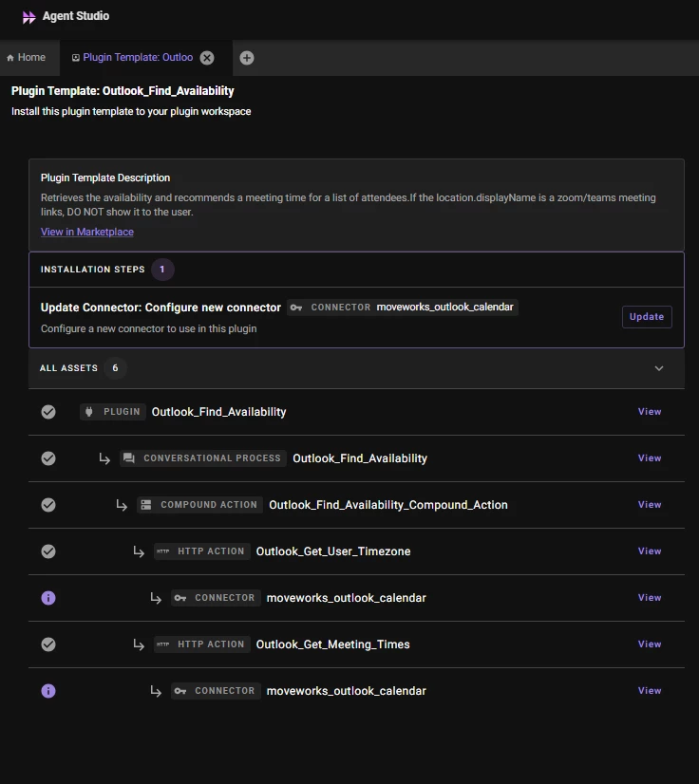This screenshot has height=784, width=699.
Task: Click child arrow before Outlook_Get_Meeting_Times HTTP action
Action: coord(139,644)
